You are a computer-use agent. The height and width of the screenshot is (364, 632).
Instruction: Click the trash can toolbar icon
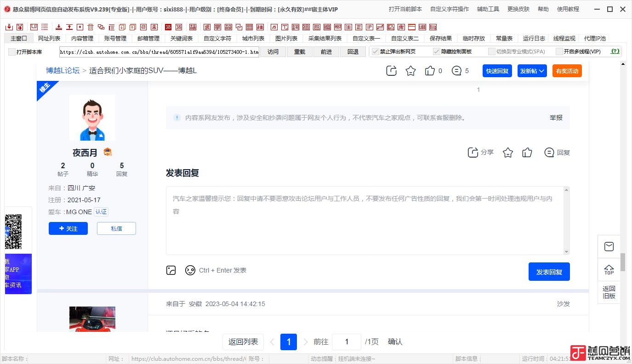[91, 27]
